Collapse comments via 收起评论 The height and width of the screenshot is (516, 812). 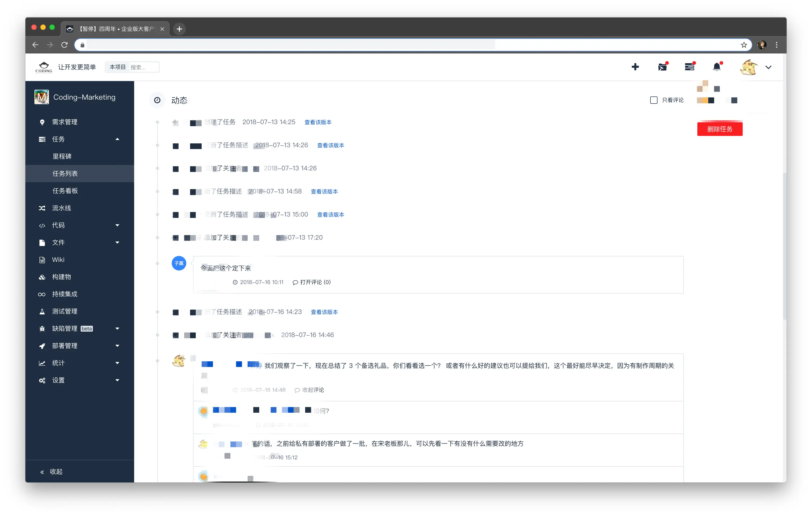tap(309, 390)
